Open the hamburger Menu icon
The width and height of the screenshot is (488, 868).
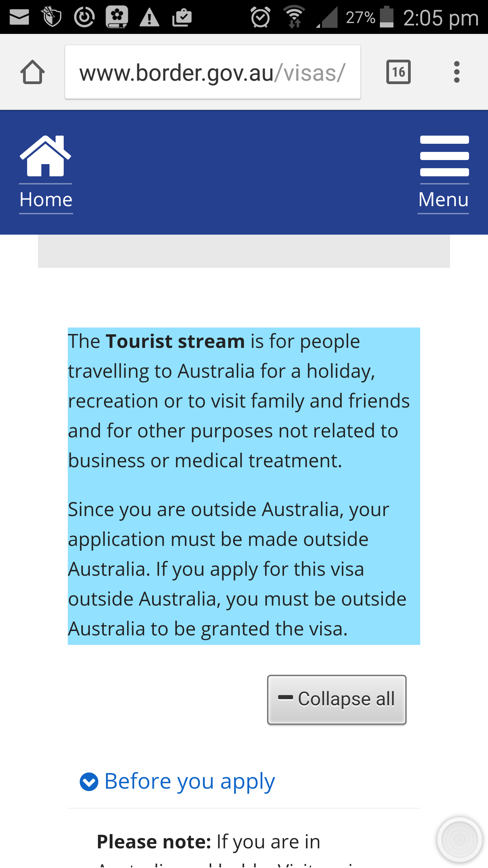click(444, 156)
